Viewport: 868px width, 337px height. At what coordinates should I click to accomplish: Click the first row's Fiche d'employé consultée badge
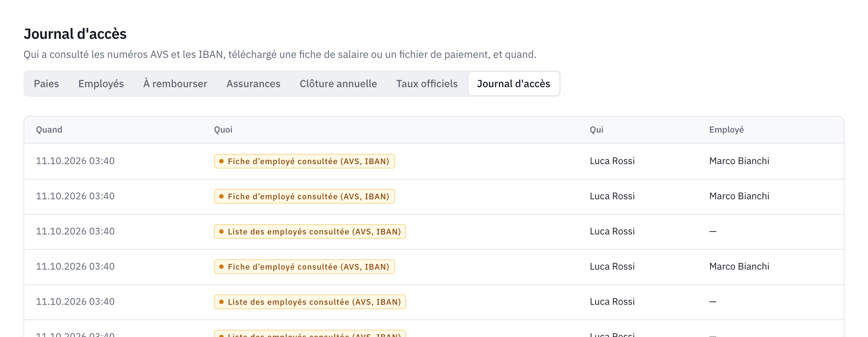pyautogui.click(x=304, y=161)
